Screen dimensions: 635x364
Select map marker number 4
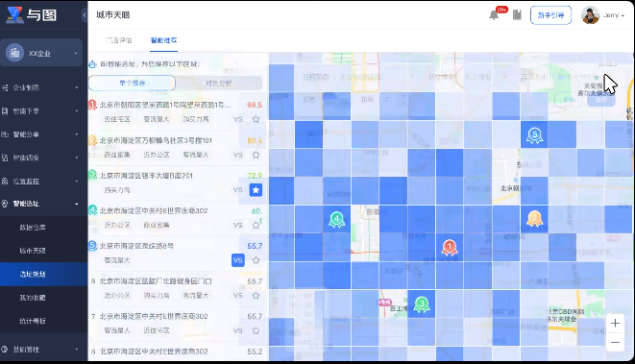(336, 219)
